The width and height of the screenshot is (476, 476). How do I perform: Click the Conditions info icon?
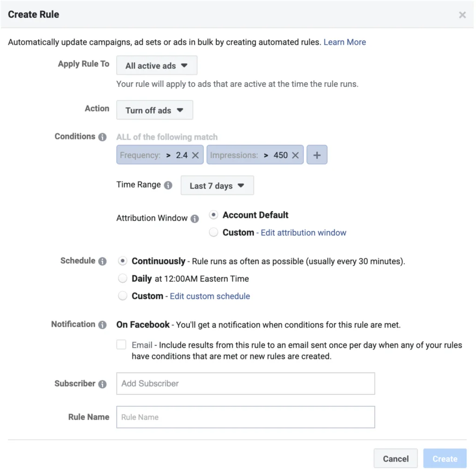[x=102, y=137]
